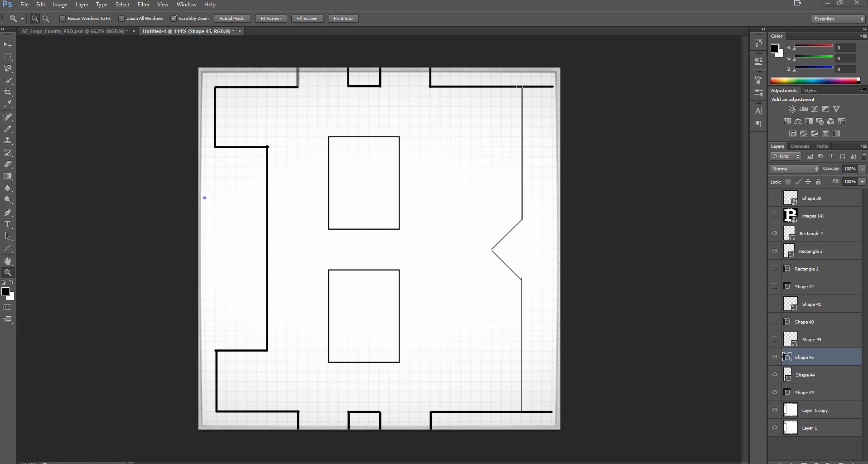This screenshot has width=868, height=464.
Task: Open the Layers panel flyout menu
Action: coord(863,146)
